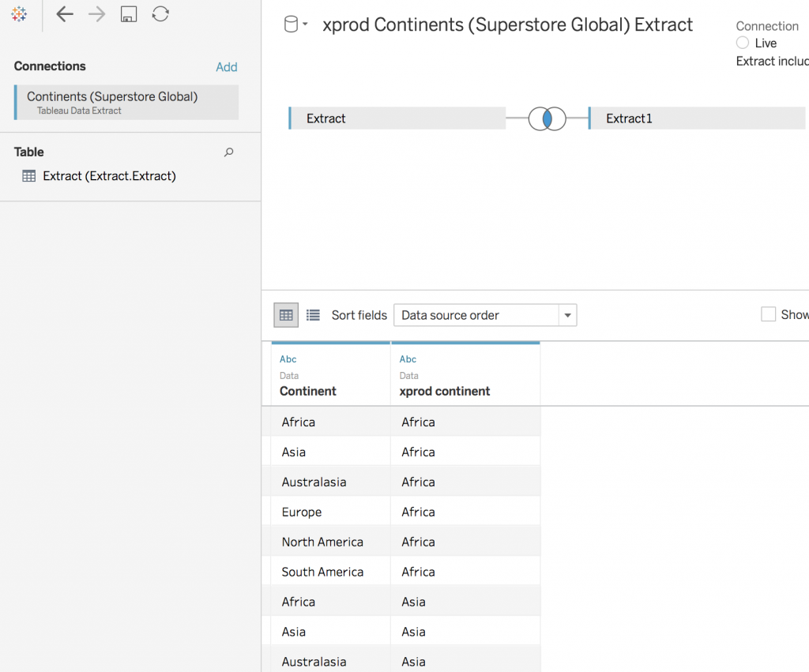Select the Live connection radio button
This screenshot has height=672, width=809.
click(x=743, y=43)
